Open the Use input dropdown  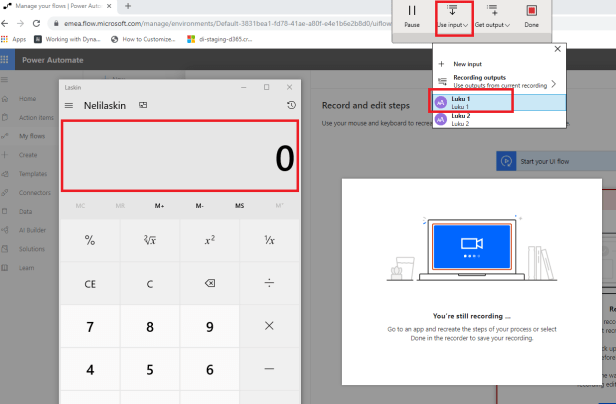[x=453, y=17]
